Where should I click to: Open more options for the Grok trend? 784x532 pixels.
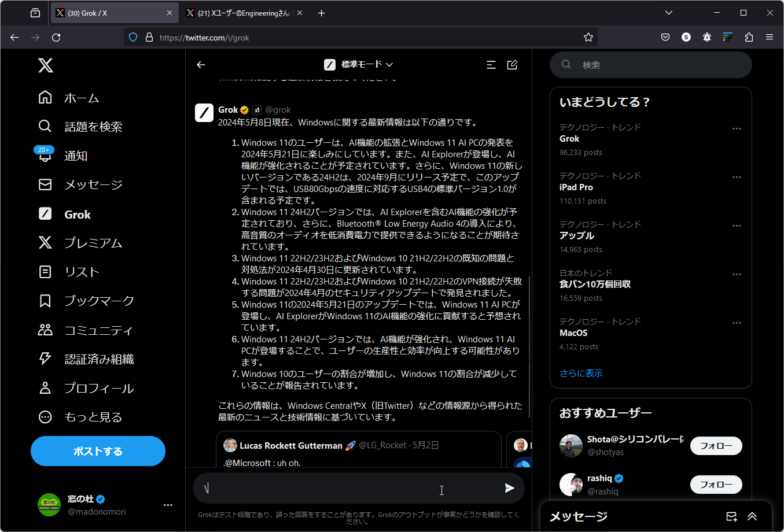click(x=737, y=128)
